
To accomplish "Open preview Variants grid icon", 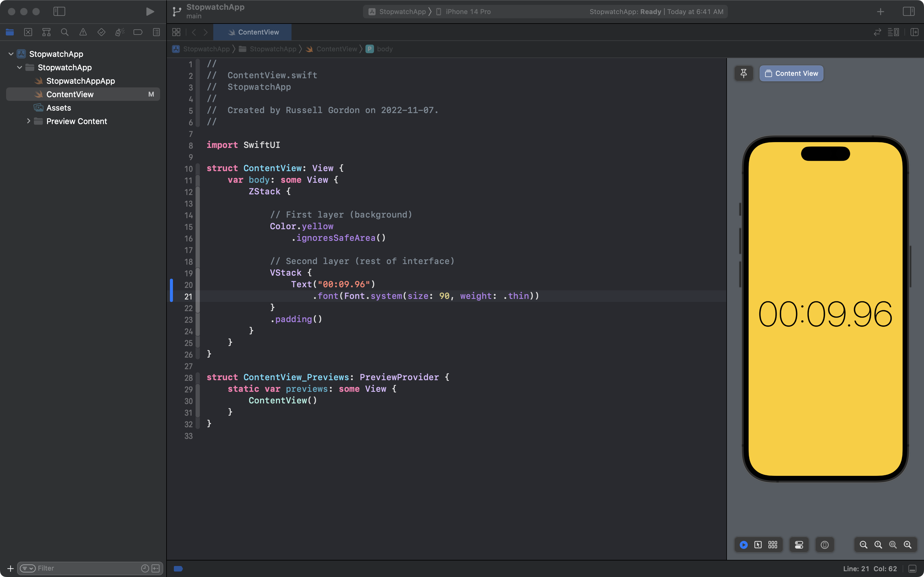I will pos(772,545).
